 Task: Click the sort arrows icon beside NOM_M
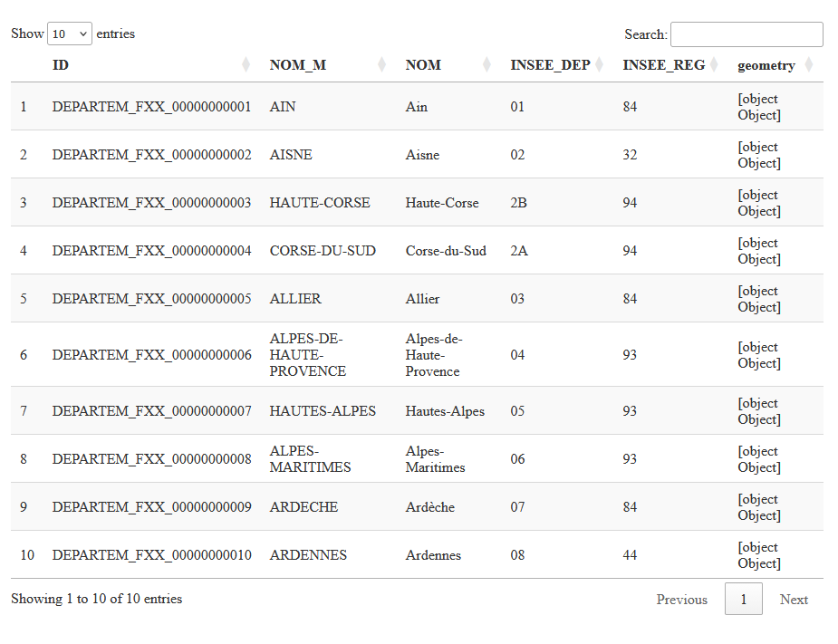tap(382, 65)
